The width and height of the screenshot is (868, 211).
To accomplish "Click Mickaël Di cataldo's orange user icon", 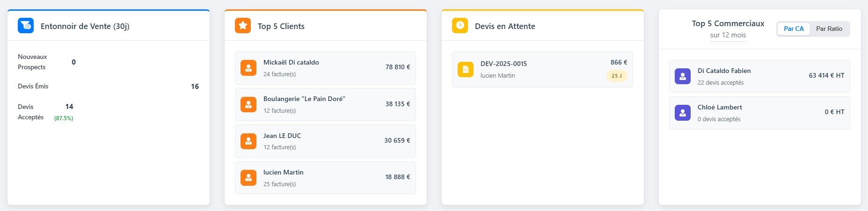I will pyautogui.click(x=248, y=68).
